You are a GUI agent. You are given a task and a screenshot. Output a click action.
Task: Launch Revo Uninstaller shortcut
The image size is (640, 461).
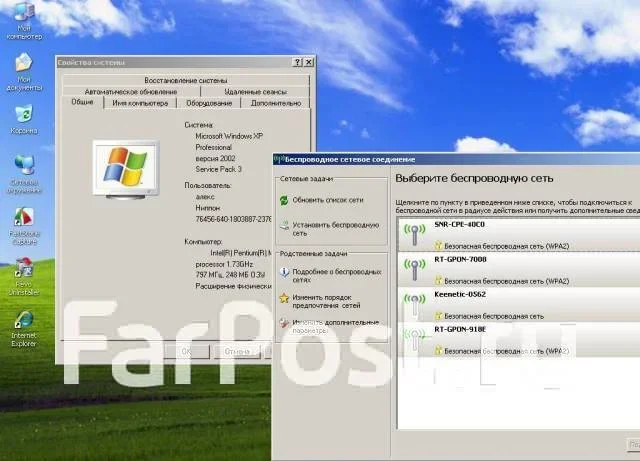coord(24,276)
